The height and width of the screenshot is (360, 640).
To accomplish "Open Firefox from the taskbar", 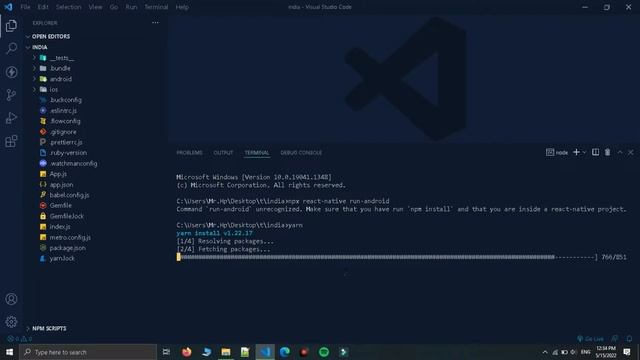I will click(187, 352).
